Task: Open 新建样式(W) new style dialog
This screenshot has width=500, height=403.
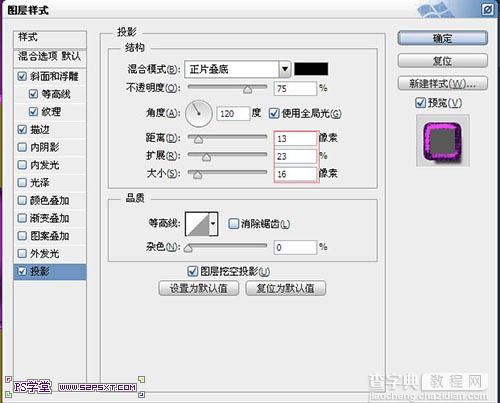Action: coord(443,84)
